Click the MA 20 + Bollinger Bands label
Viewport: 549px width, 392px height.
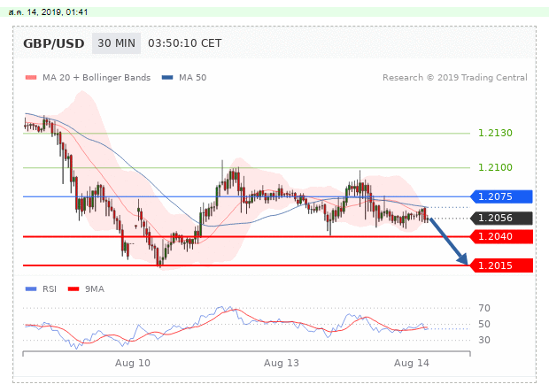pos(97,77)
